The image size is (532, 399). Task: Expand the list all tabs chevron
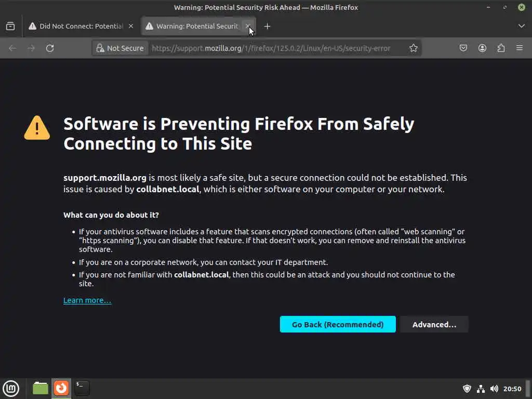pos(521,26)
